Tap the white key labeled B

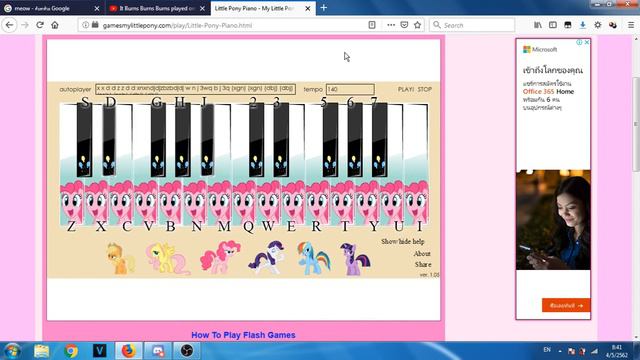(x=171, y=202)
